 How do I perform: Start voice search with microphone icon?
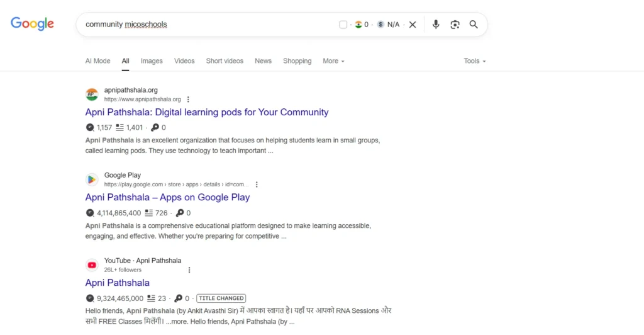coord(436,25)
